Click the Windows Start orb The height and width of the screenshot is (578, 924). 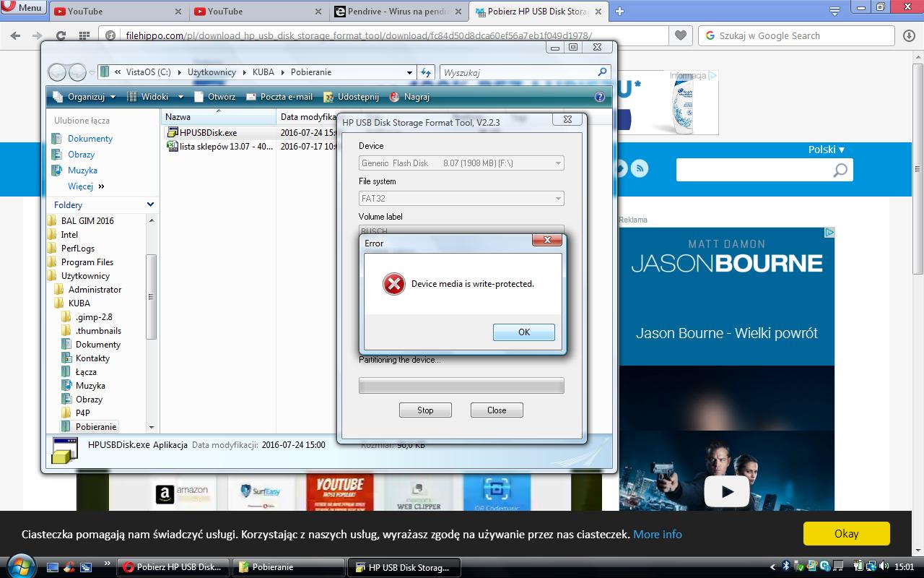[19, 566]
